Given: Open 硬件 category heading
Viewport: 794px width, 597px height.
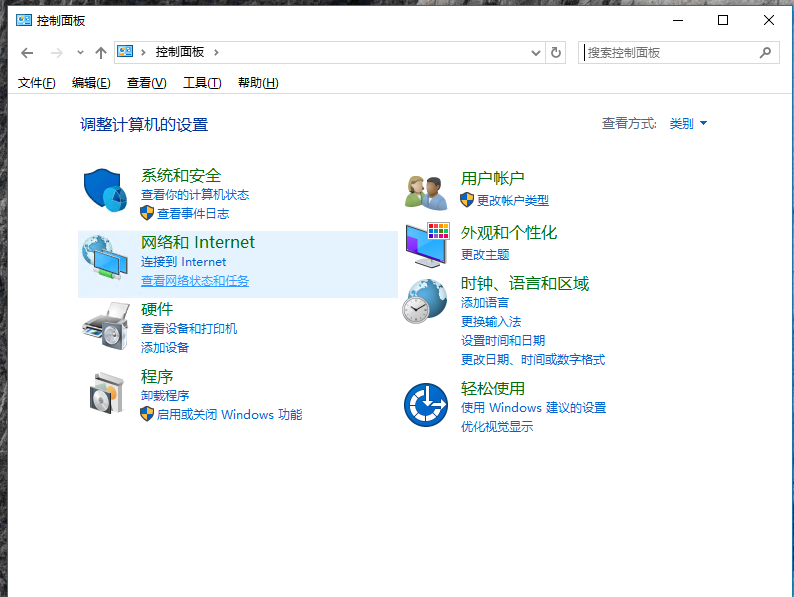Looking at the screenshot, I should coord(157,309).
